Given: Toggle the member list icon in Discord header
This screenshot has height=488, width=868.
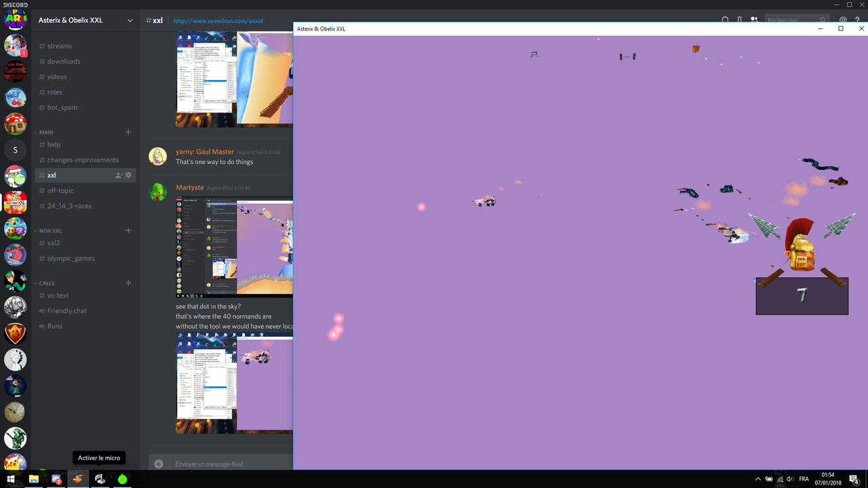Looking at the screenshot, I should 754,20.
